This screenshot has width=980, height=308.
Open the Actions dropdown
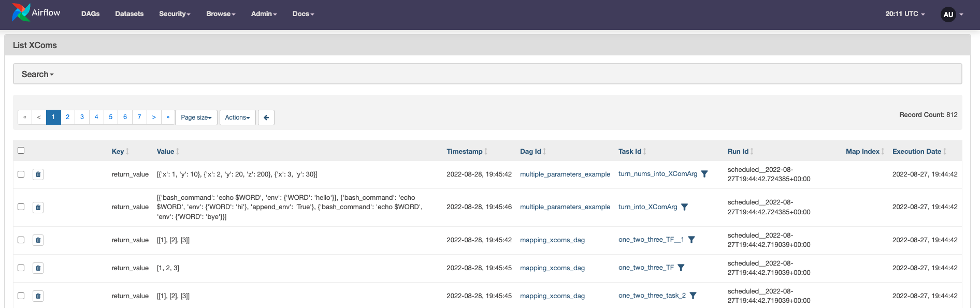[x=237, y=118]
